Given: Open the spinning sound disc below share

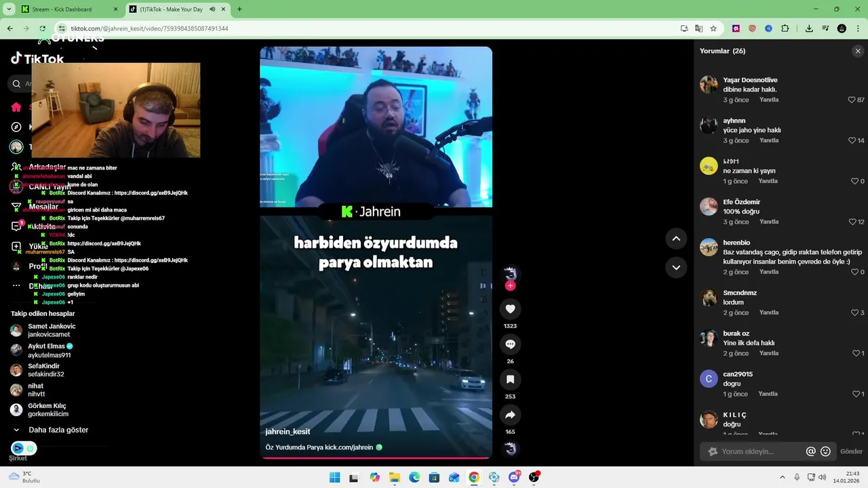Looking at the screenshot, I should point(510,449).
